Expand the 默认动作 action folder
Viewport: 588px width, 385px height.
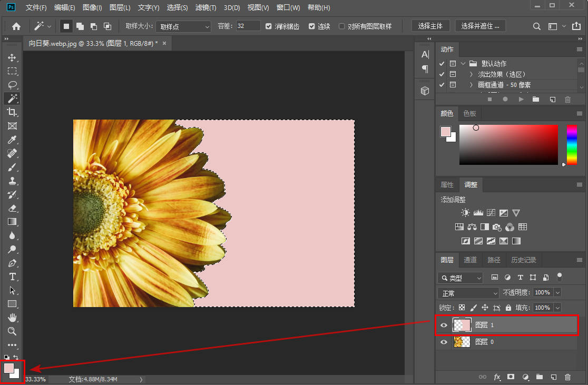pyautogui.click(x=463, y=64)
